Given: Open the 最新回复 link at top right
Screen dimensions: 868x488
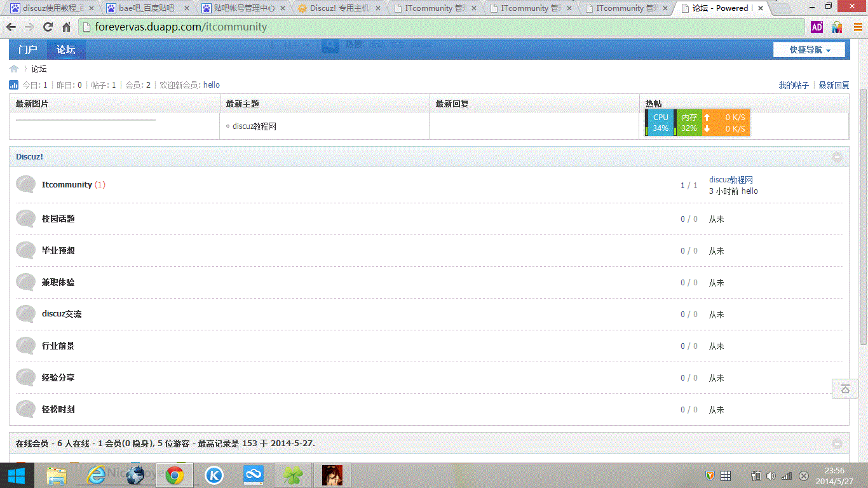Looking at the screenshot, I should [834, 85].
